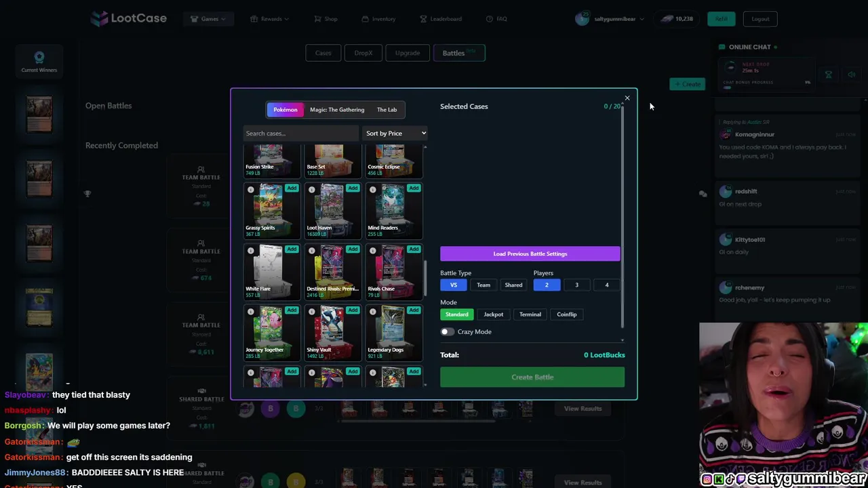Select VS battle type

coord(454,285)
